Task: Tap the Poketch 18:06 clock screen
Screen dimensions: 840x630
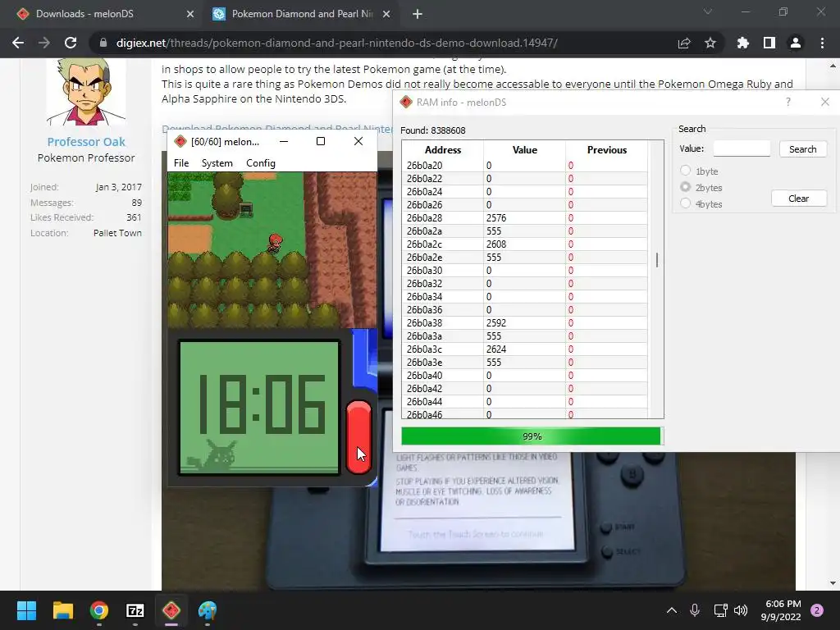Action: coord(259,408)
